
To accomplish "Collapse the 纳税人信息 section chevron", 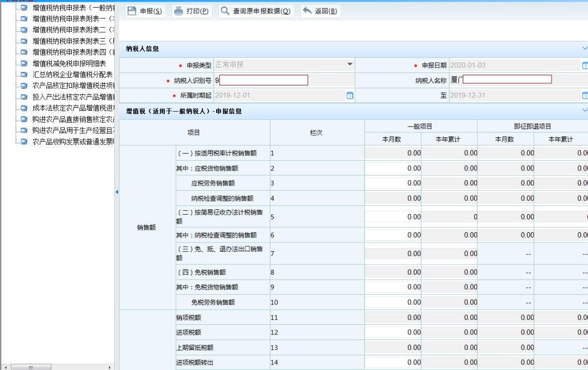I will (585, 48).
